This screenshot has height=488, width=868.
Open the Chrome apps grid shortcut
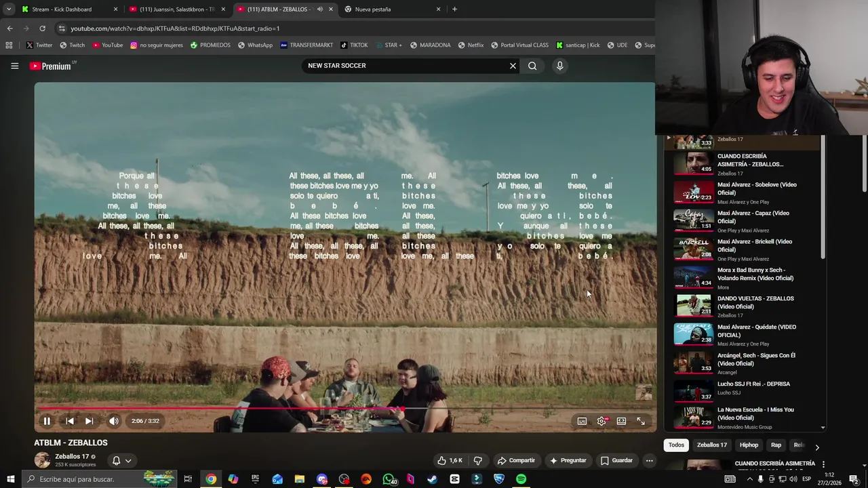pyautogui.click(x=9, y=45)
